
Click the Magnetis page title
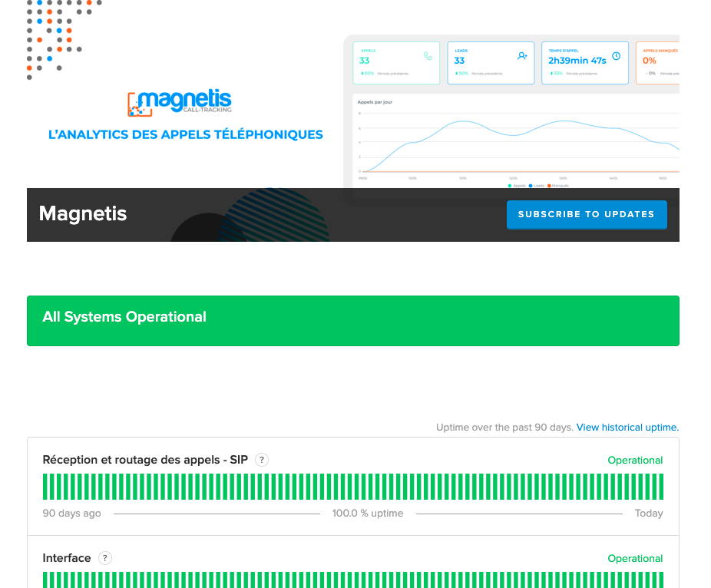click(83, 213)
